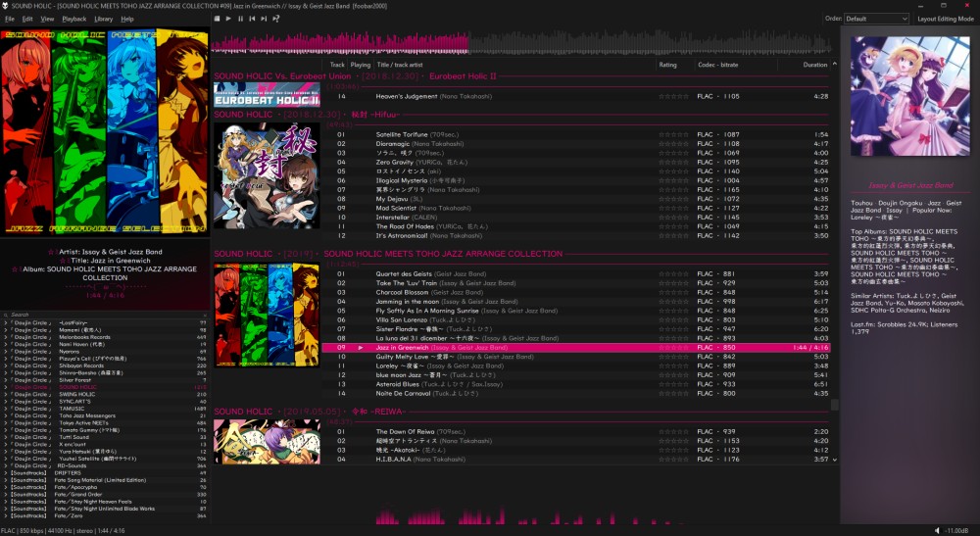Set star rating for Quartet des Geists
The height and width of the screenshot is (536, 980).
click(x=674, y=274)
